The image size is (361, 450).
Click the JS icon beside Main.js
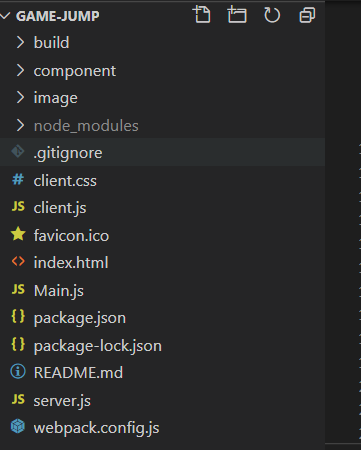[x=18, y=289]
